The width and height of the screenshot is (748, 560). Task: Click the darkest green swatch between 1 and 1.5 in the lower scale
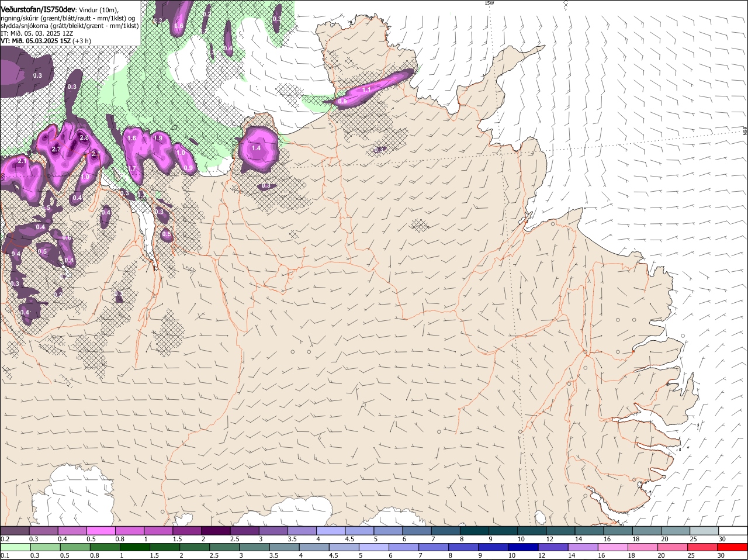(x=134, y=547)
